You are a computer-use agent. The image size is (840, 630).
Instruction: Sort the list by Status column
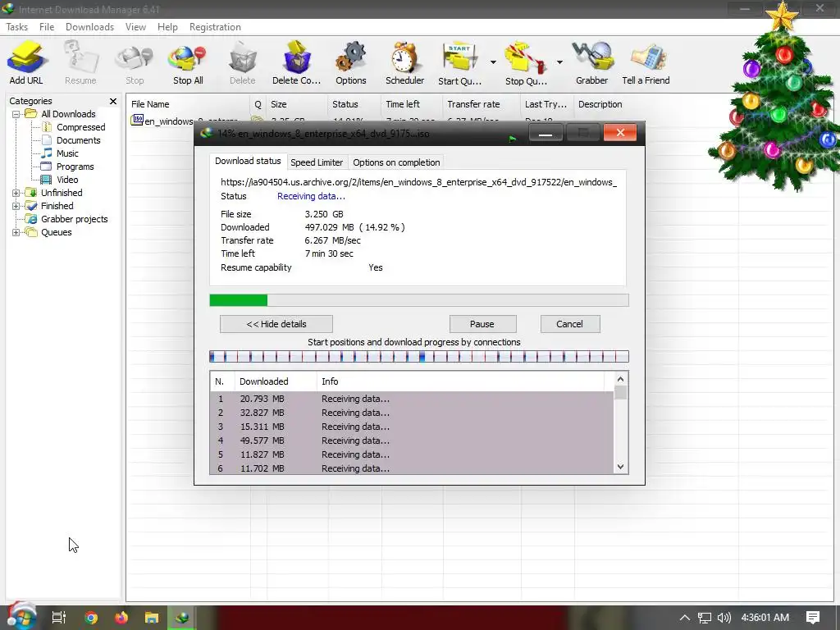point(354,104)
